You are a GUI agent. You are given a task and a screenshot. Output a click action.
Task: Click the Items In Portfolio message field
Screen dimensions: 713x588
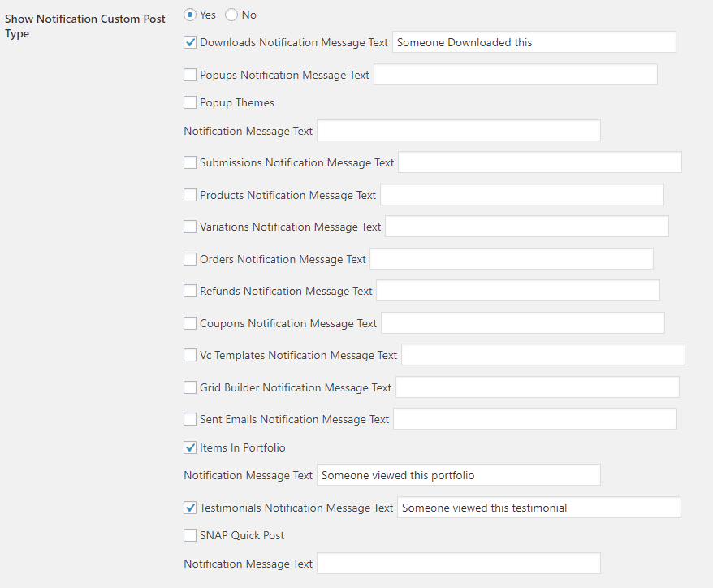[x=458, y=474]
